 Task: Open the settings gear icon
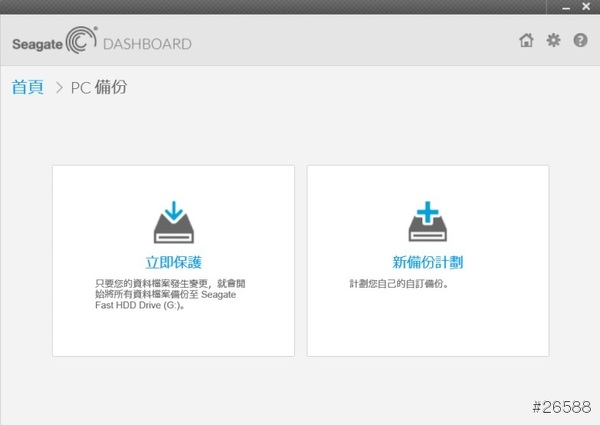[x=553, y=40]
